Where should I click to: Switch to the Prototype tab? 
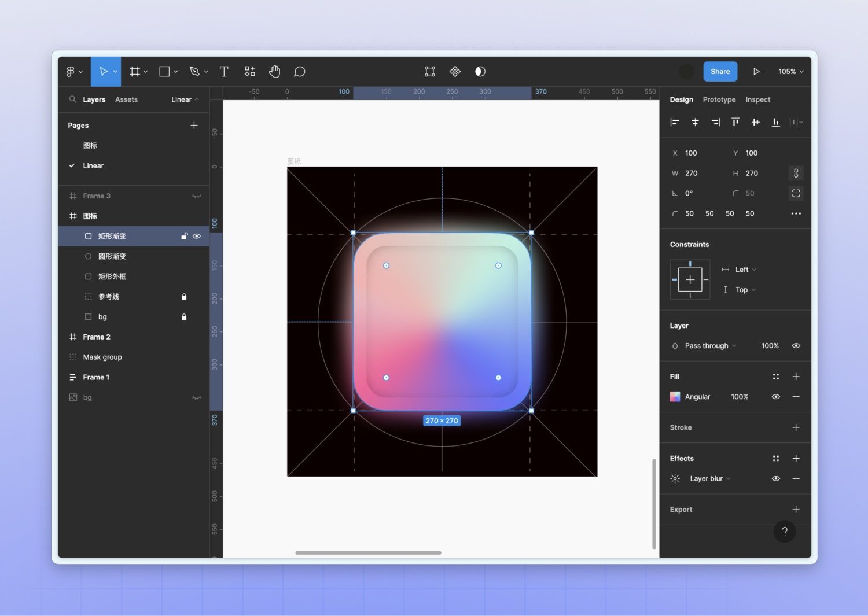(x=719, y=99)
